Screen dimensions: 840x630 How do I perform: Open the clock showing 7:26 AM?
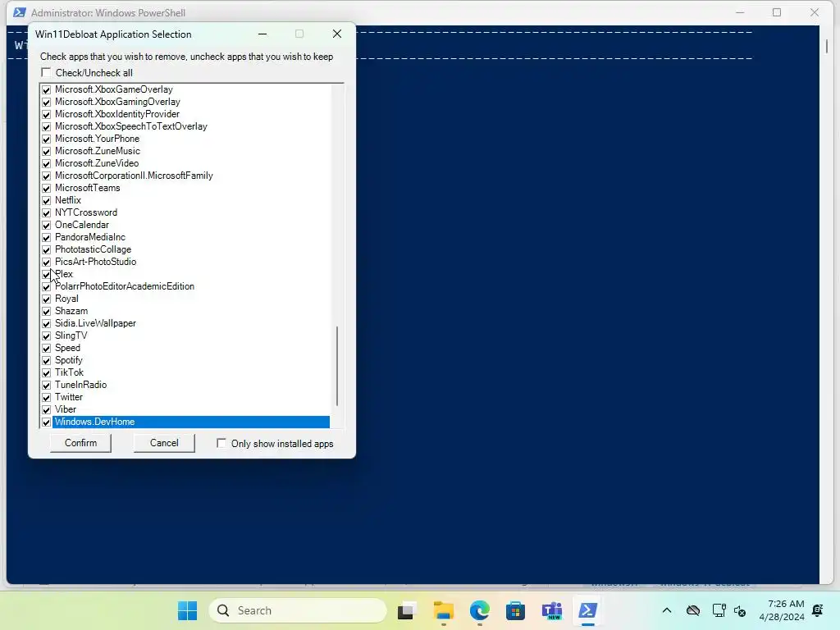tap(782, 610)
